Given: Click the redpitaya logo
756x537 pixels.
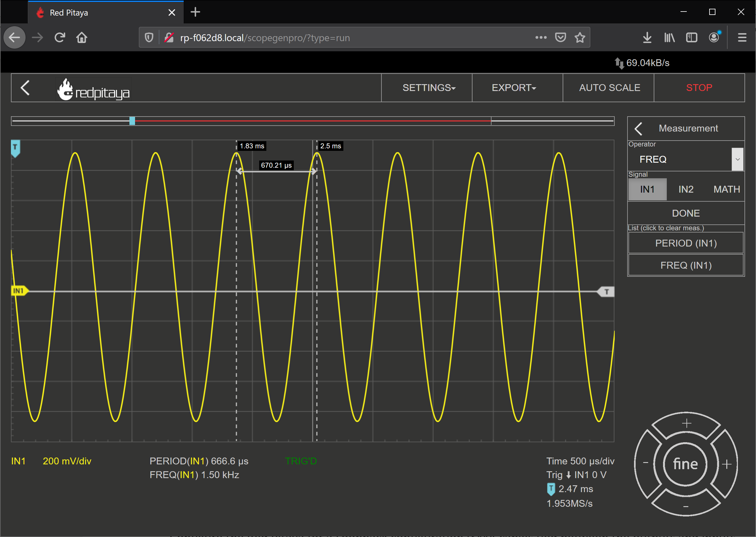Looking at the screenshot, I should click(x=94, y=89).
